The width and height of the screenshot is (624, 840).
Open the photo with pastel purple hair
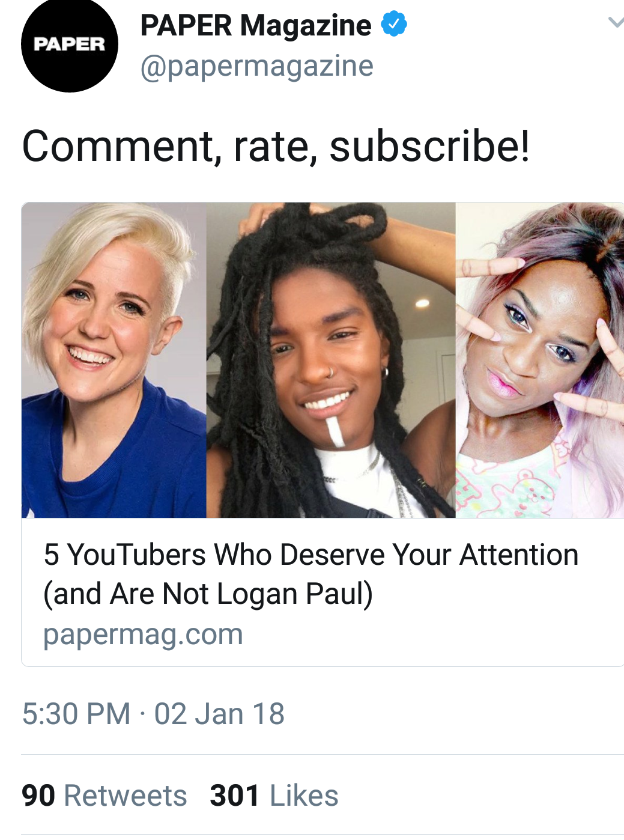pos(540,360)
